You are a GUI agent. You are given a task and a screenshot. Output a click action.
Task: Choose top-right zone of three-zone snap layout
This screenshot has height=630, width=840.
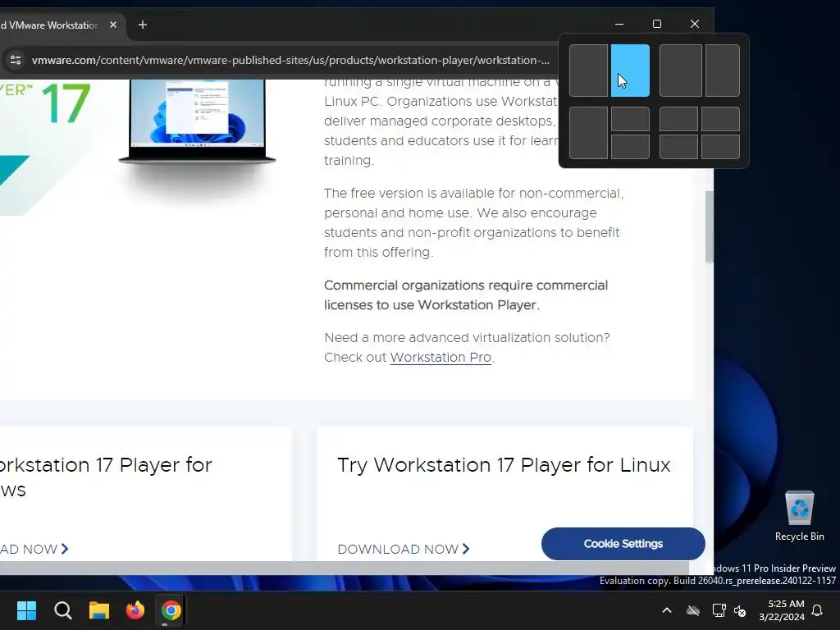630,119
